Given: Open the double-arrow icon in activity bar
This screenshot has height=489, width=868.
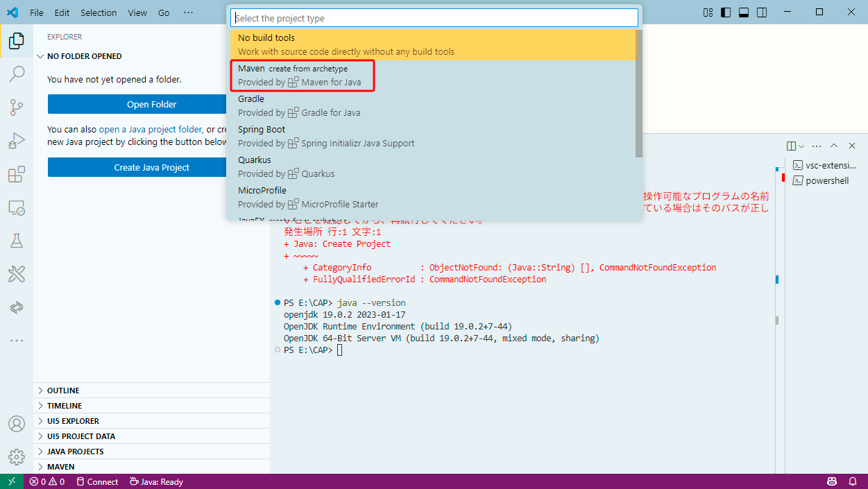Looking at the screenshot, I should tap(17, 307).
